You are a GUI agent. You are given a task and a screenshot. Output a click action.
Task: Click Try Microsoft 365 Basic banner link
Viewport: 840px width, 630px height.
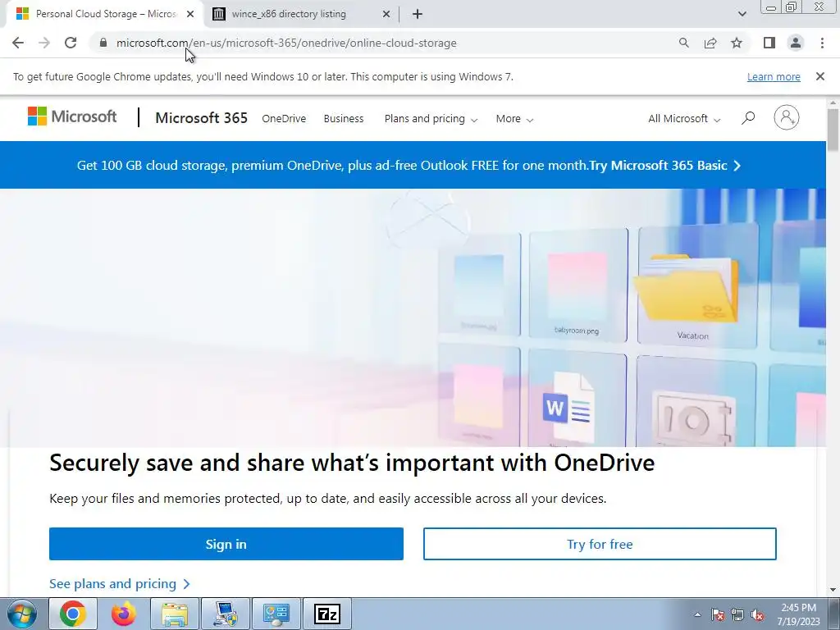pos(664,166)
